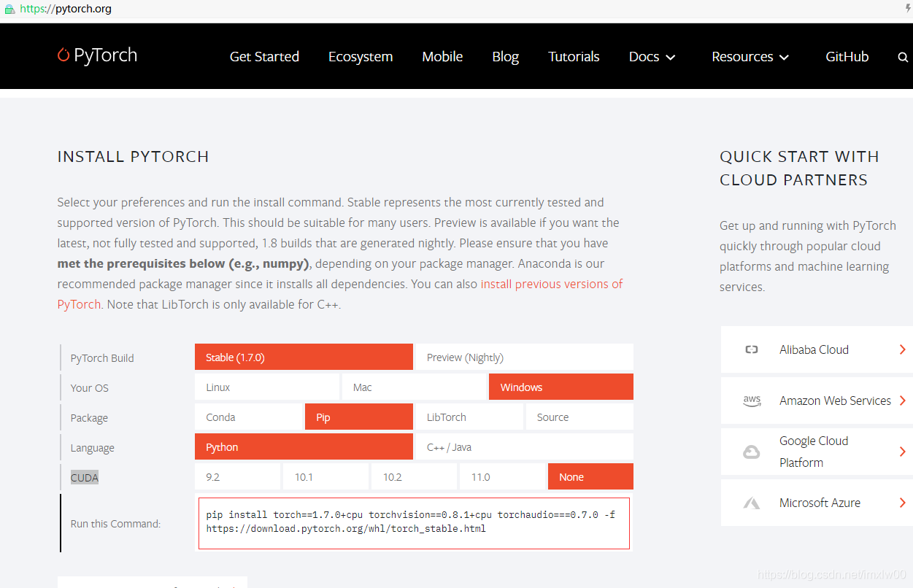Click Quick Start With Cloud Partners heading
The width and height of the screenshot is (913, 588).
(799, 169)
